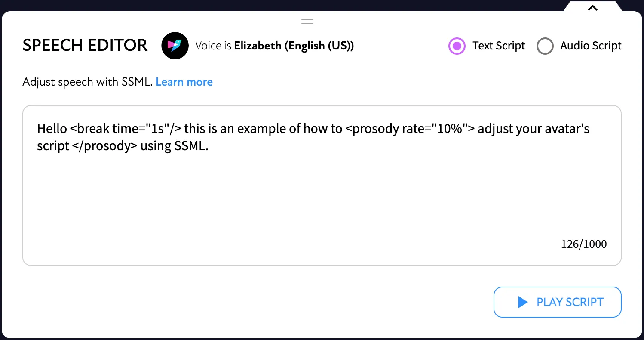
Task: Select the Text Script radio button
Action: point(457,46)
